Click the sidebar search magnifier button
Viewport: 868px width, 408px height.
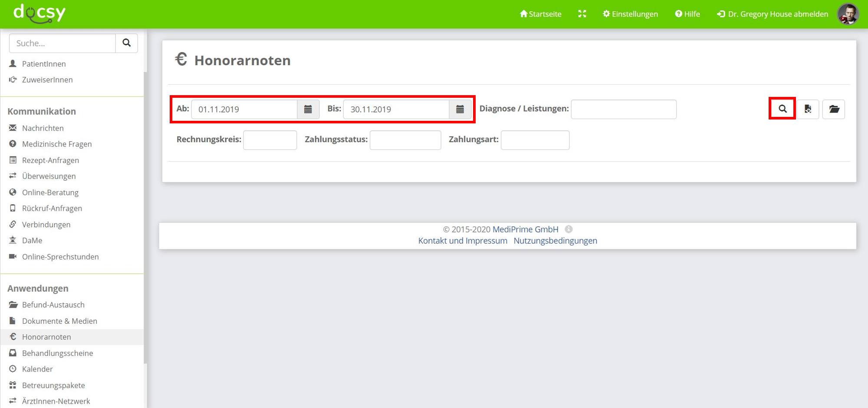click(126, 43)
